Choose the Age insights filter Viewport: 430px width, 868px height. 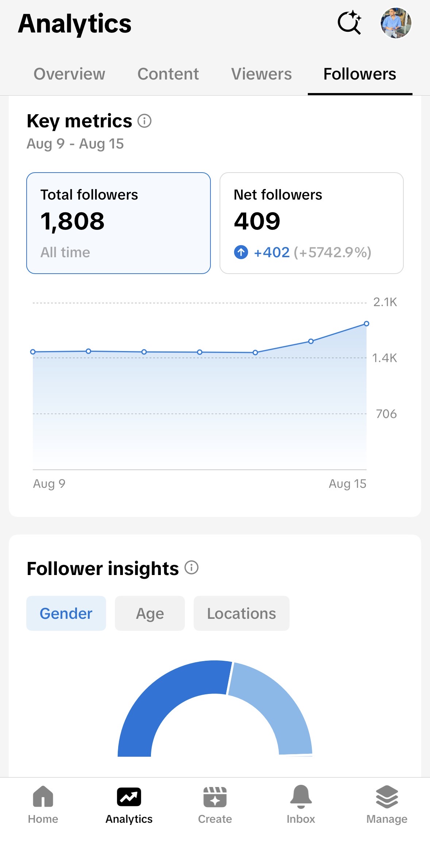click(150, 613)
